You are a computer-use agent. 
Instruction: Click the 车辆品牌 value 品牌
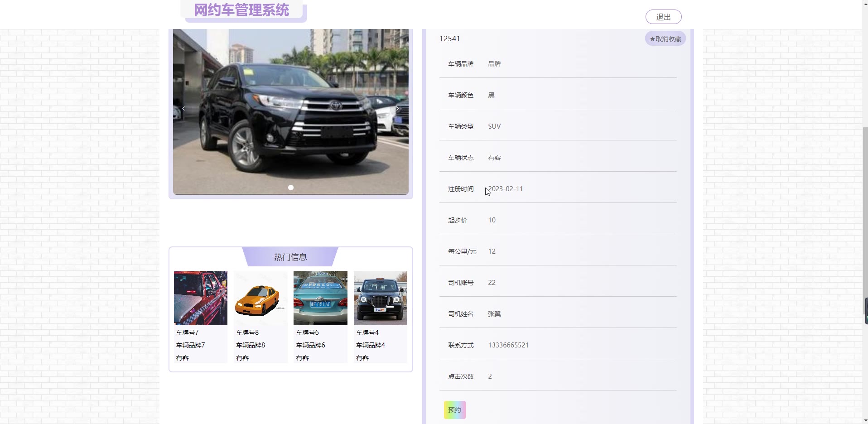[494, 64]
